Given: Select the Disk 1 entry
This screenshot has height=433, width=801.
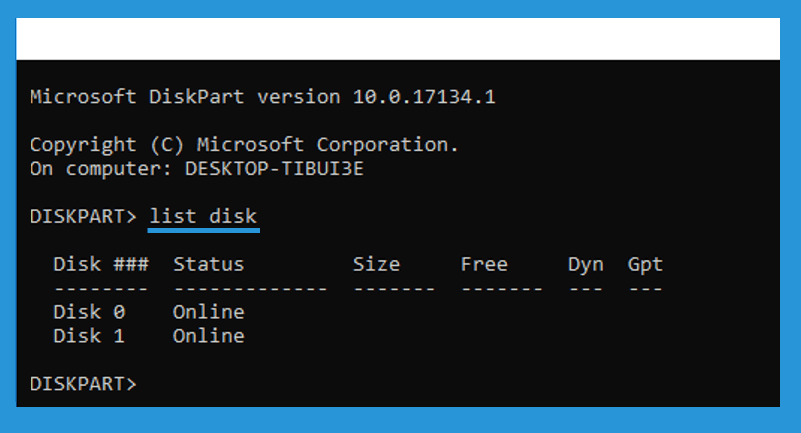Looking at the screenshot, I should click(89, 336).
